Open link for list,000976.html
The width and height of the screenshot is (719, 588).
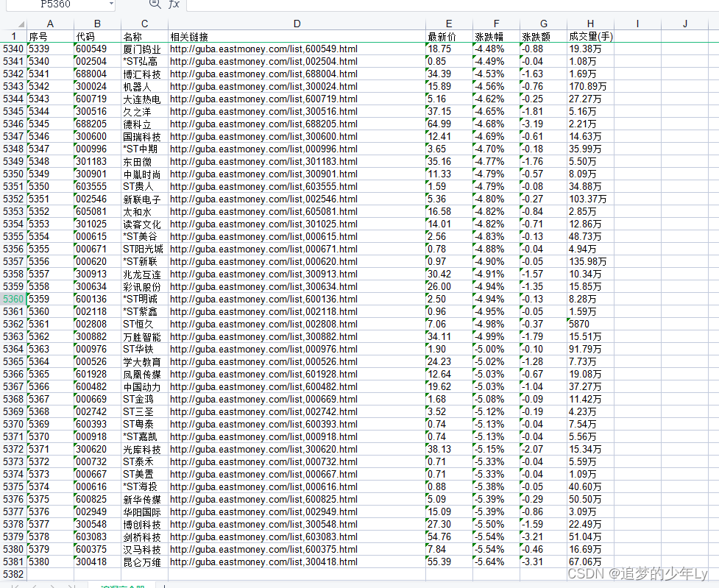[263, 349]
